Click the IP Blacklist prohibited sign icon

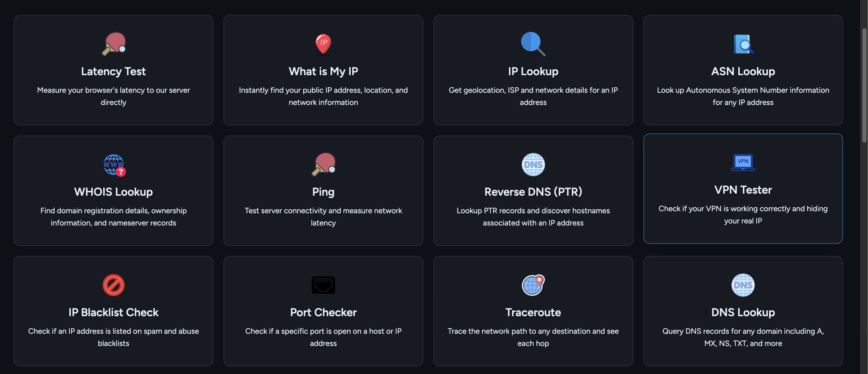[114, 285]
